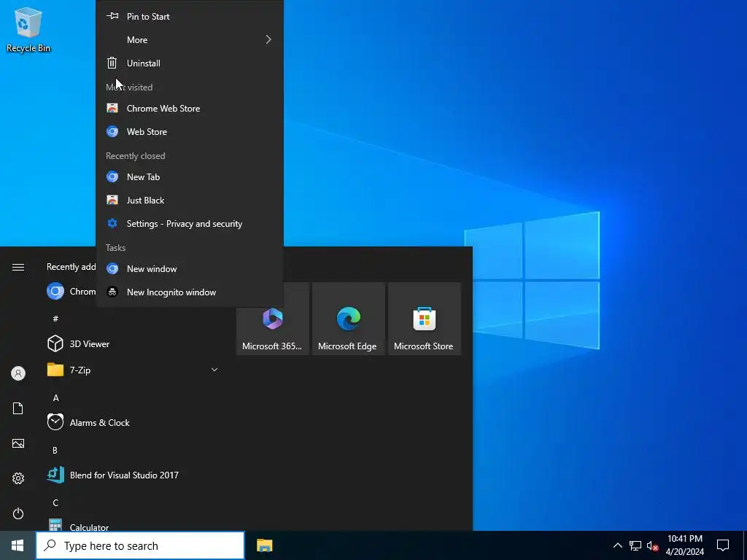Click the Recently added heading
This screenshot has height=560, width=747.
(71, 267)
